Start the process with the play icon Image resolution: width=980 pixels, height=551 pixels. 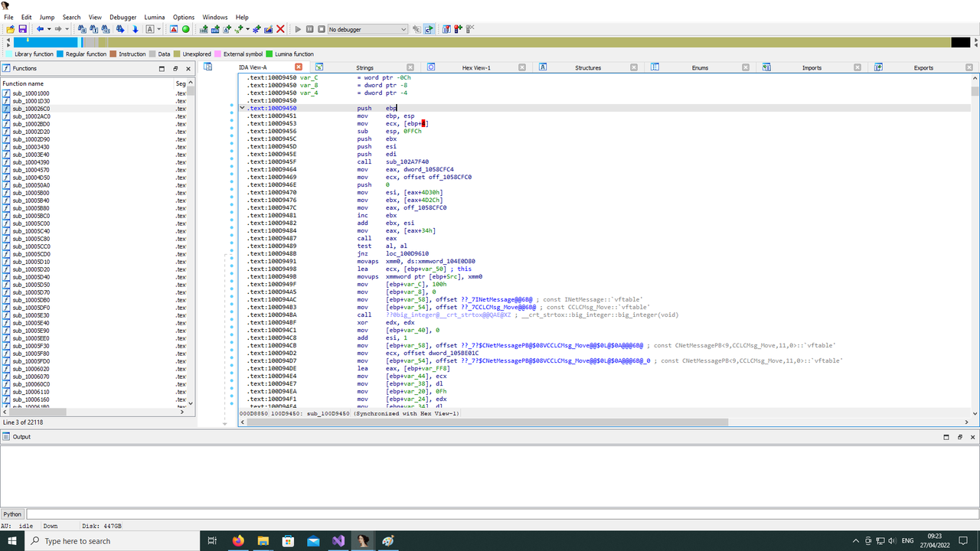pyautogui.click(x=298, y=28)
